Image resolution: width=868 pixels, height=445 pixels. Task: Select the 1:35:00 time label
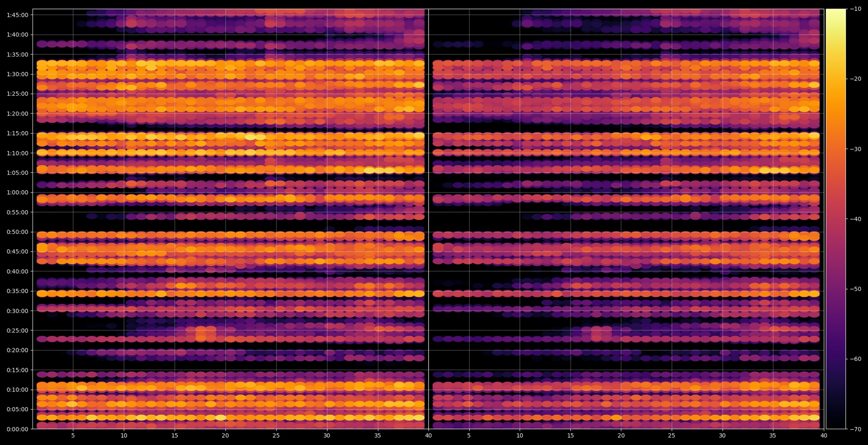[x=17, y=55]
